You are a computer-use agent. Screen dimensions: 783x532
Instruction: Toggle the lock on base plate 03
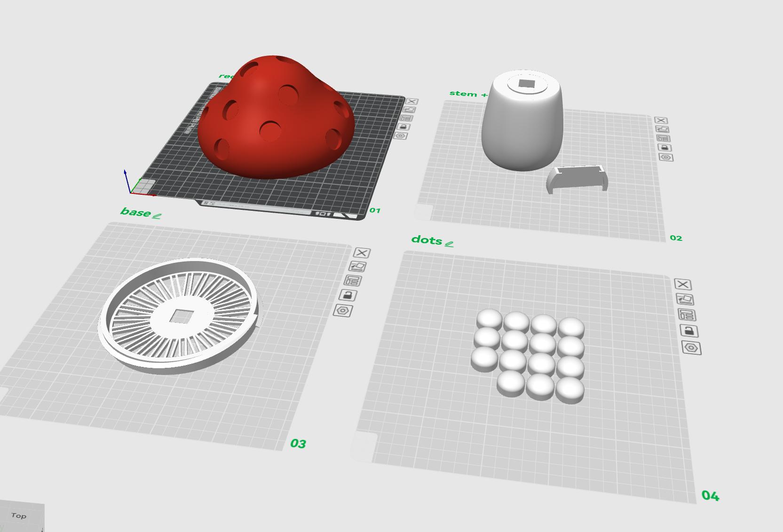[348, 295]
